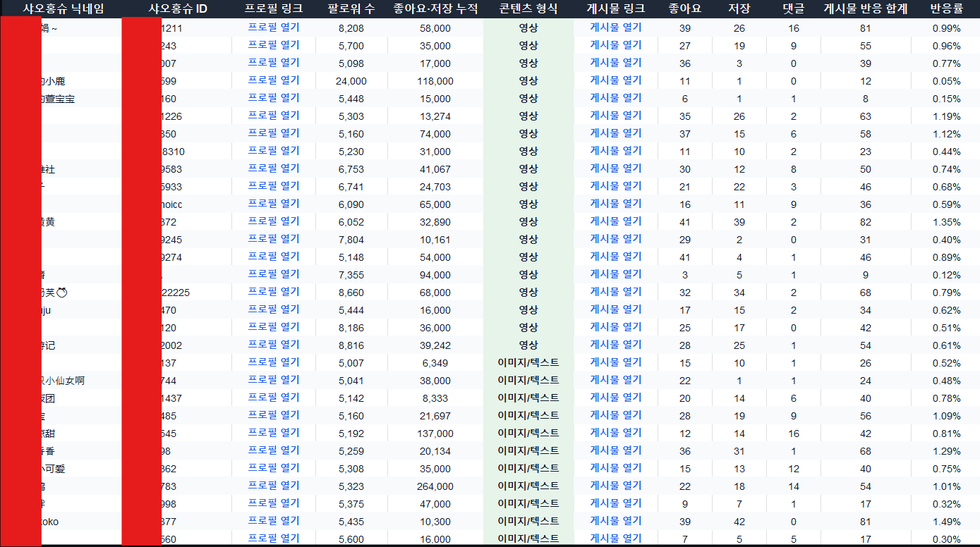Screen dimensions: 980x547
Task: Click the 샤오홍슈 닉네임 column header
Action: 64,9
